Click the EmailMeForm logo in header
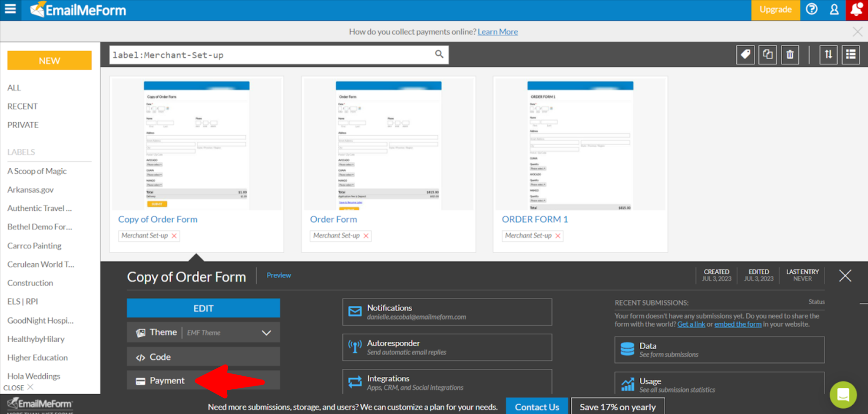Viewport: 868px width, 414px height. coord(78,10)
